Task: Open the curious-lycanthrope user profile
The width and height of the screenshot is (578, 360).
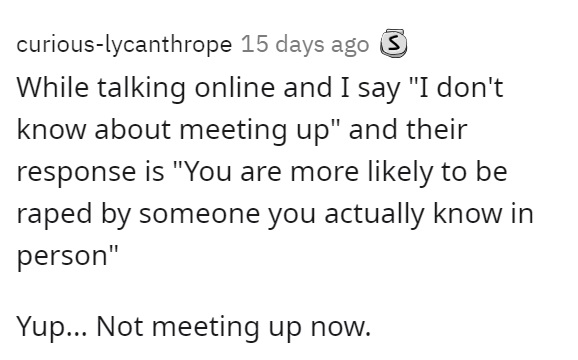Action: click(x=124, y=45)
